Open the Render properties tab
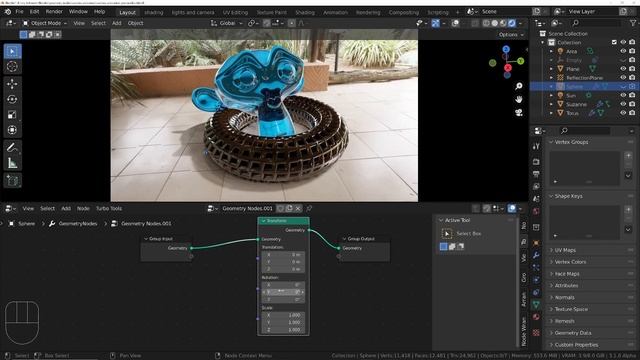640x360 pixels. [536, 162]
